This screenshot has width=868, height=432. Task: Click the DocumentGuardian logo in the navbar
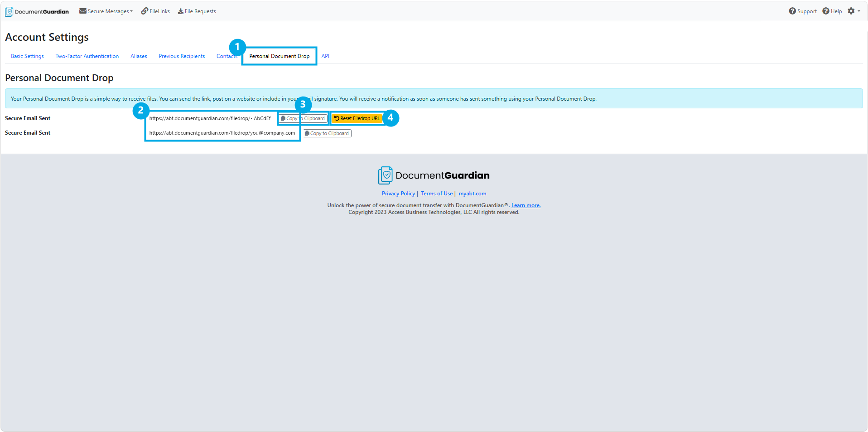click(x=37, y=11)
